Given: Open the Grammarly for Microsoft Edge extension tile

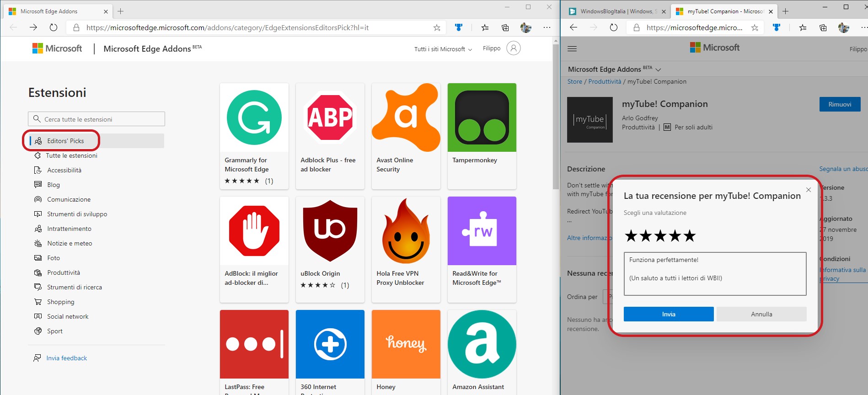Looking at the screenshot, I should coord(254,136).
